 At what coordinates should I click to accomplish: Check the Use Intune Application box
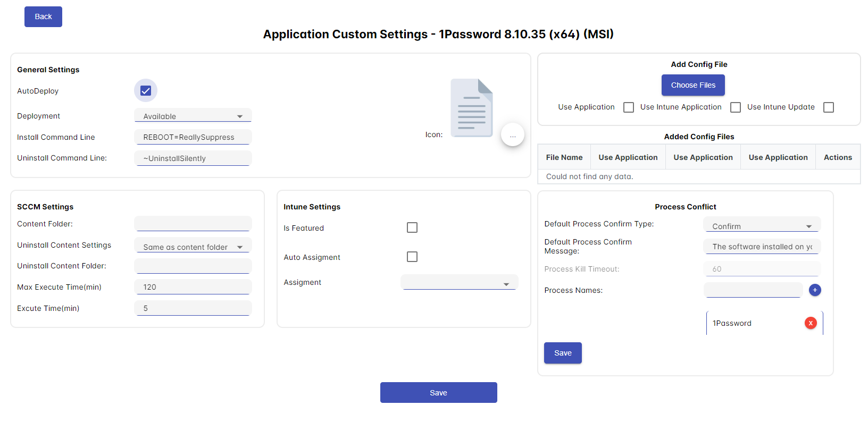click(x=736, y=107)
